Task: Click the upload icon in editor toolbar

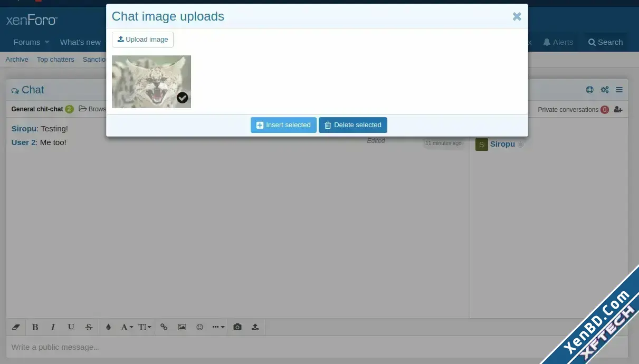Action: 255,327
